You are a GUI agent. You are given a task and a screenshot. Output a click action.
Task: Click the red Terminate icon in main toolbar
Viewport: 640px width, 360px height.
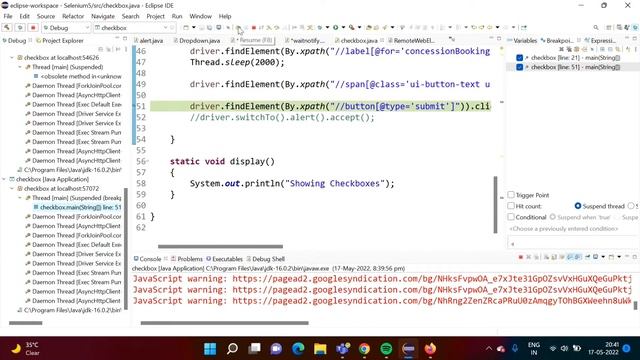pyautogui.click(x=253, y=28)
